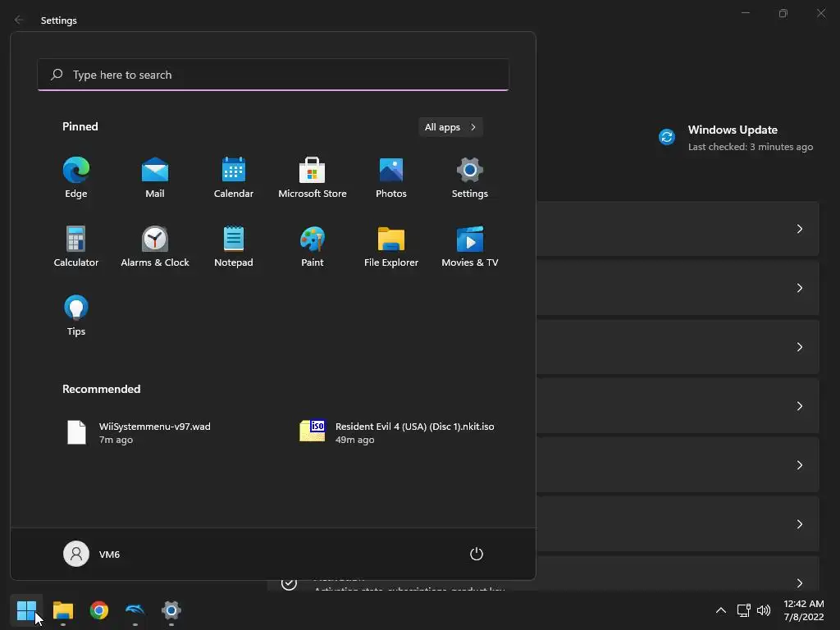840x630 pixels.
Task: Open Alarms & Clock app
Action: click(x=155, y=246)
